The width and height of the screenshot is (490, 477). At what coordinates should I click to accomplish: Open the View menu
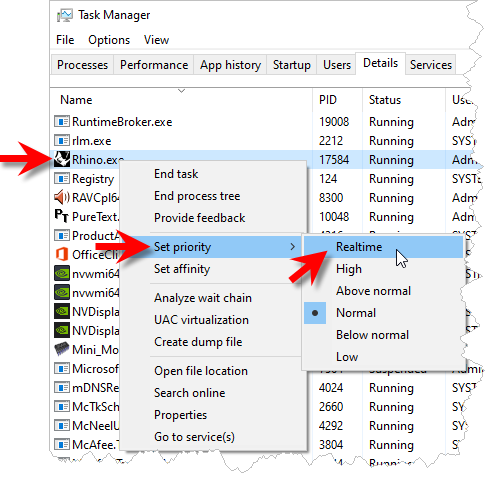coord(156,40)
